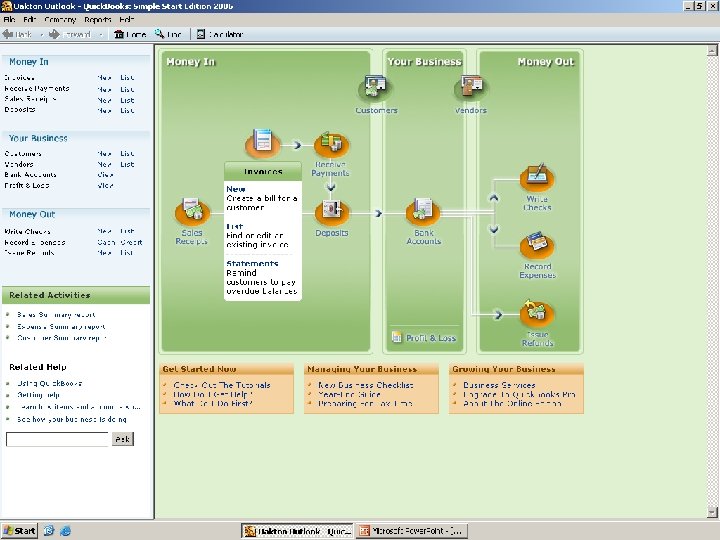Open Internet Explorer from quick launch
This screenshot has height=540, width=720.
[x=65, y=531]
